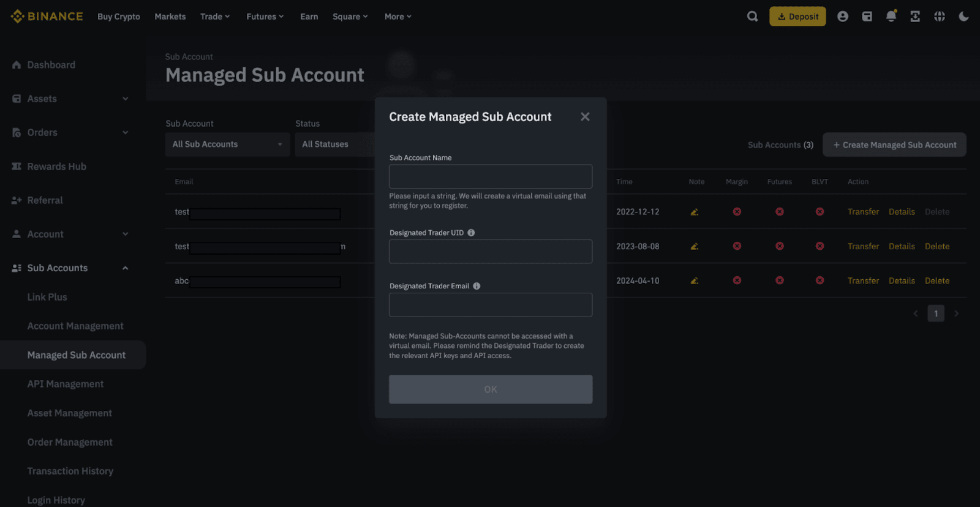The height and width of the screenshot is (507, 980).
Task: Click the Sub Account Name input field
Action: click(x=490, y=176)
